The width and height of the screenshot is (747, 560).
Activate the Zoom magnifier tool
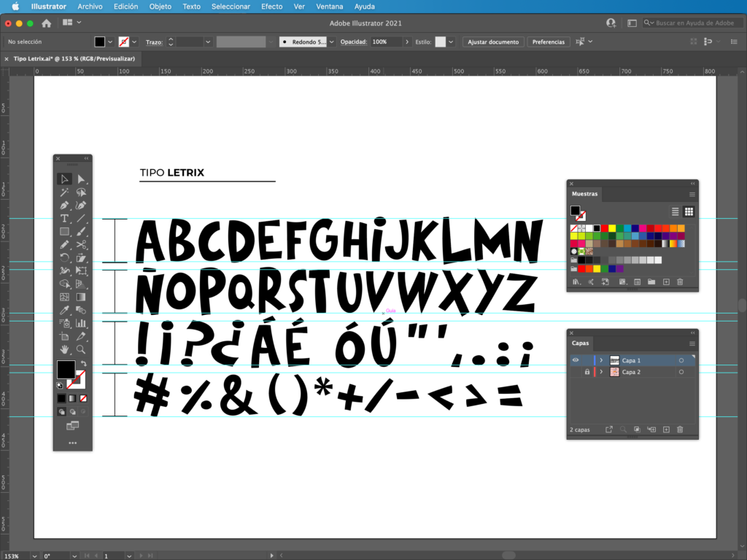[81, 349]
